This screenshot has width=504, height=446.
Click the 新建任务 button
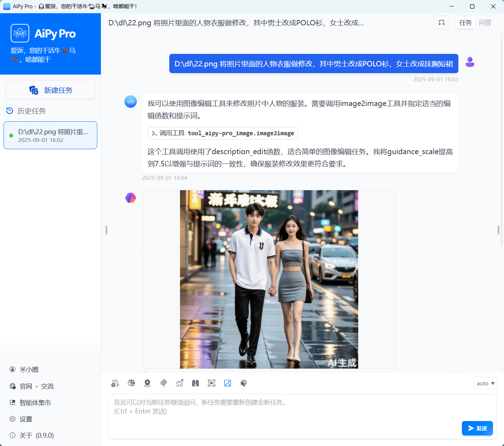51,90
